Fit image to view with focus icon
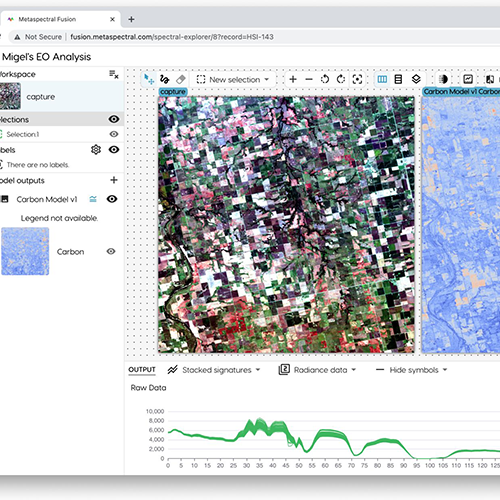The width and height of the screenshot is (500, 500). [x=357, y=79]
